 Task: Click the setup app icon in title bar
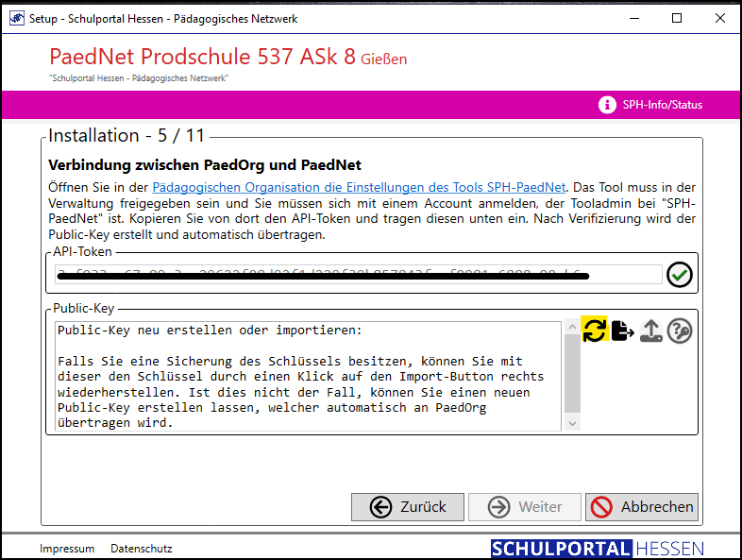pos(17,19)
